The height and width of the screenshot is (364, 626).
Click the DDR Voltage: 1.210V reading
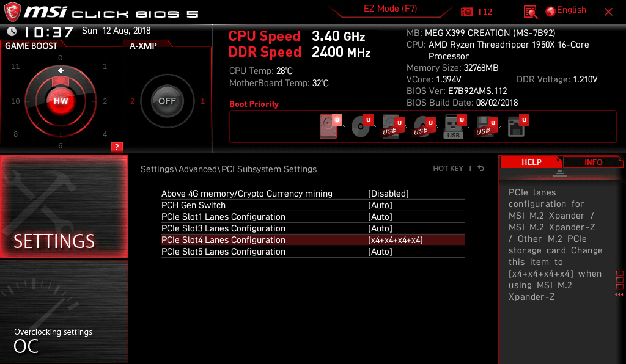coord(557,79)
